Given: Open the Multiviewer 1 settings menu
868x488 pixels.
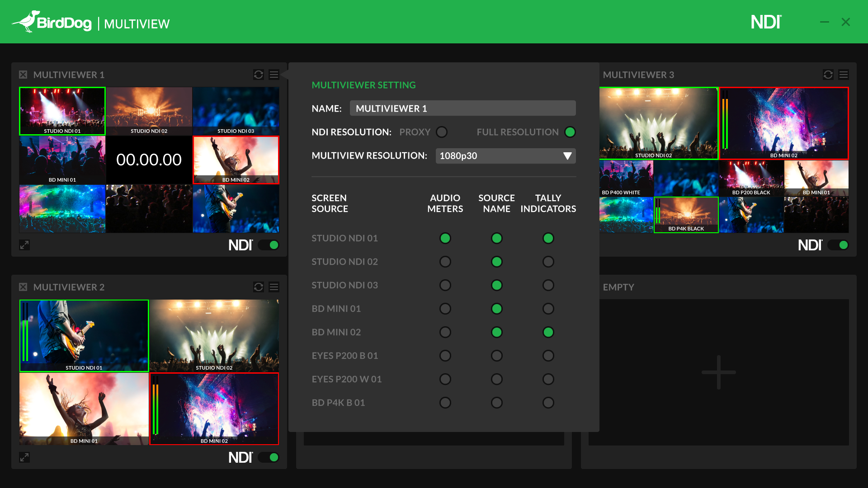Looking at the screenshot, I should (x=274, y=75).
